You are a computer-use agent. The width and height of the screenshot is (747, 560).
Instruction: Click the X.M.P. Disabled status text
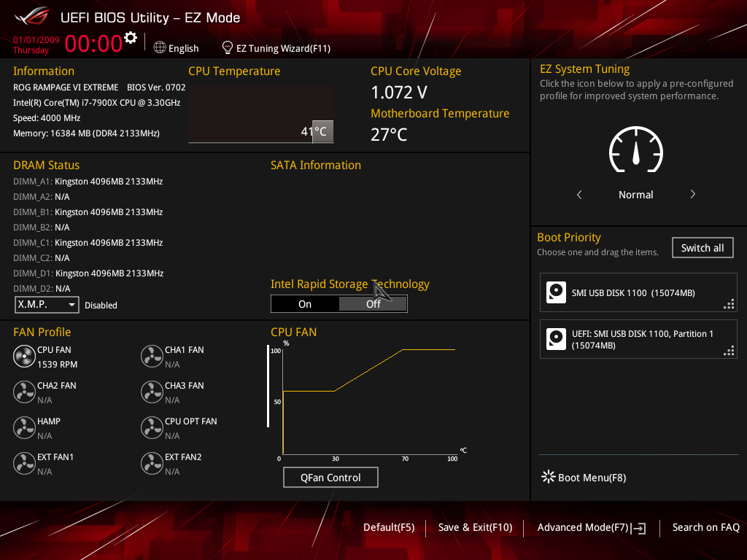[x=101, y=306]
